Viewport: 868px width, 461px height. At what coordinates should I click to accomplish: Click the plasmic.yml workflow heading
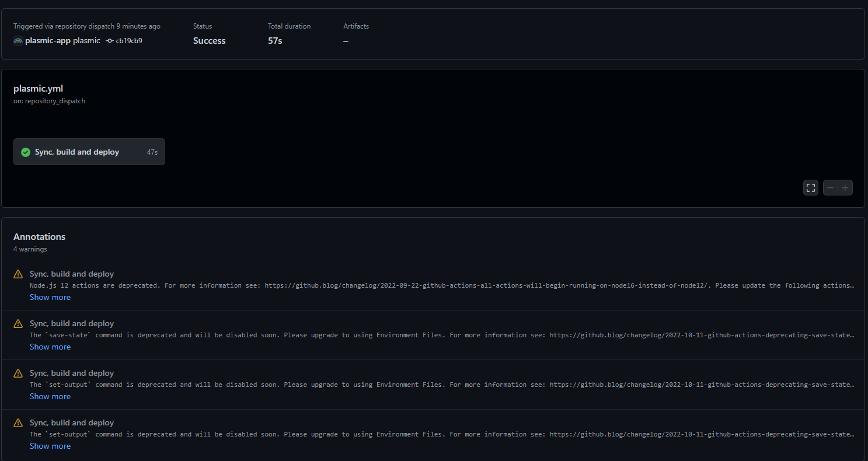click(x=38, y=89)
